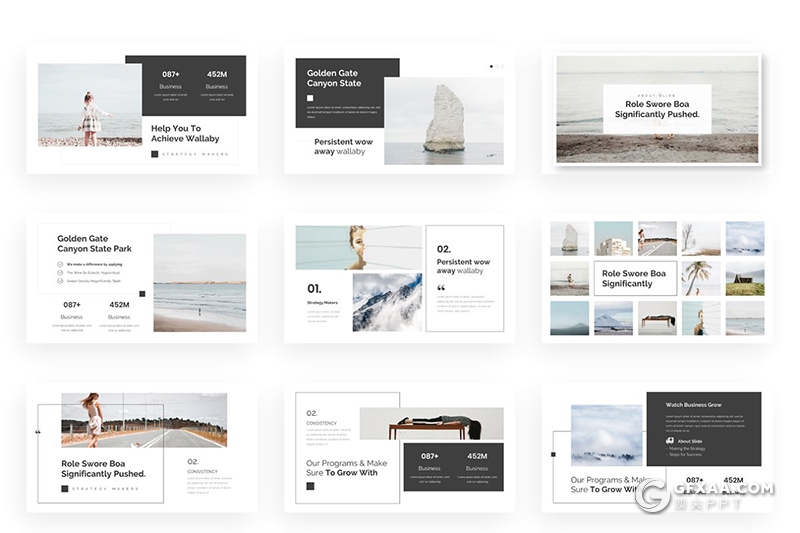Click the truck icon next to About Slide
The width and height of the screenshot is (800, 533).
(x=669, y=440)
